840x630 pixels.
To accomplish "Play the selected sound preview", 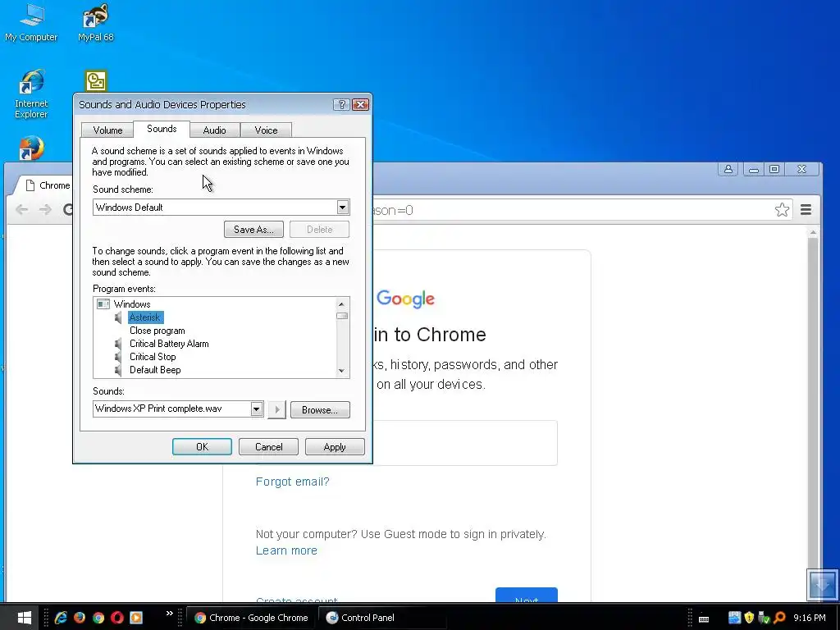I will point(277,410).
